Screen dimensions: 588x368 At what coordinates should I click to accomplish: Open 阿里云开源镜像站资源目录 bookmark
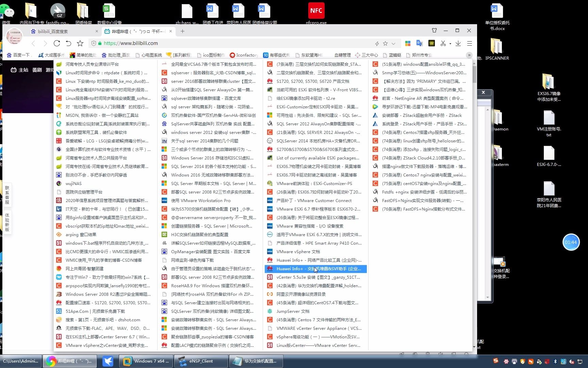coord(315,294)
